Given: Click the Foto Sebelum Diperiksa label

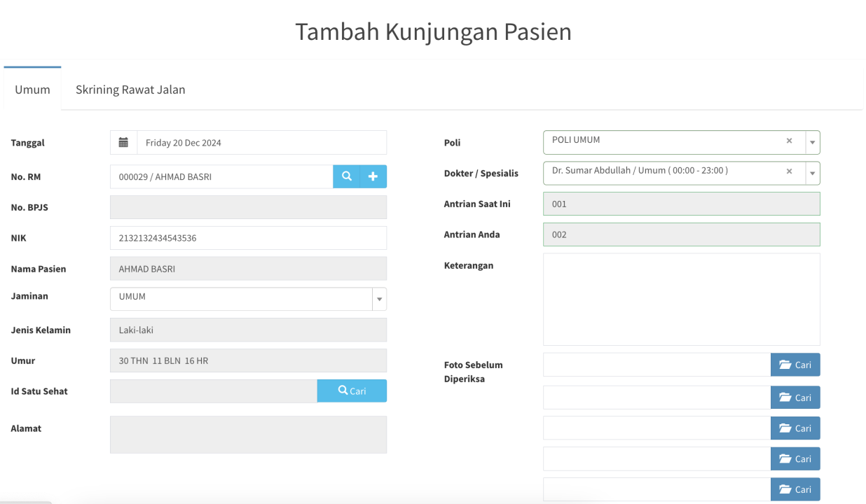Looking at the screenshot, I should click(x=474, y=372).
